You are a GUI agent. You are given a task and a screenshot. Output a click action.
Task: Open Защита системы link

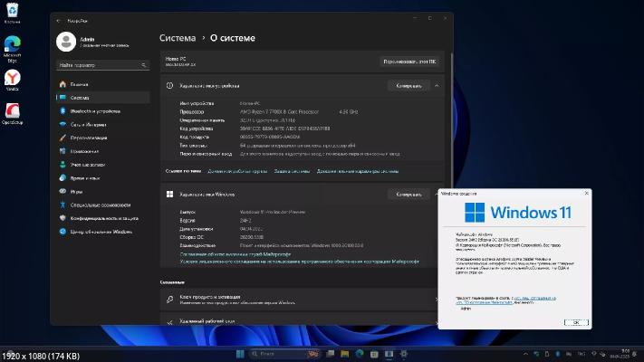(292, 171)
